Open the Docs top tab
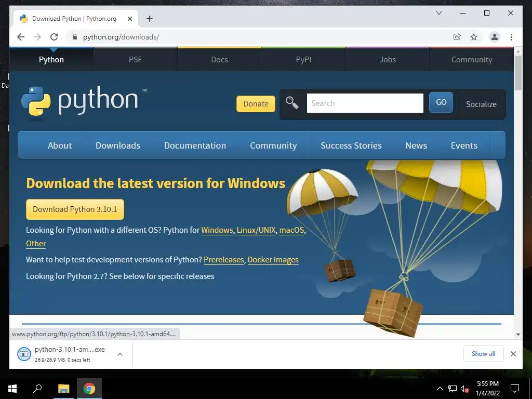This screenshot has width=532, height=399. click(x=219, y=59)
